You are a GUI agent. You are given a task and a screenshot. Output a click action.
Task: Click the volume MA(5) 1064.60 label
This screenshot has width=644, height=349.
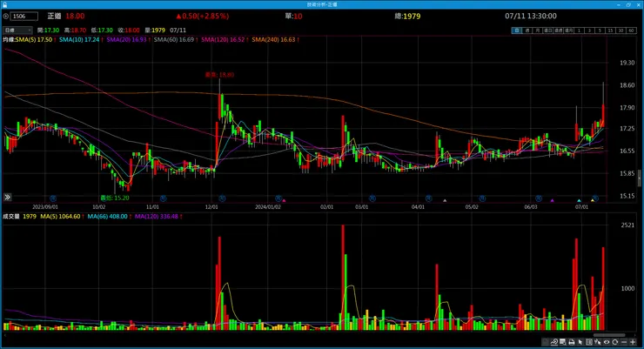point(60,217)
